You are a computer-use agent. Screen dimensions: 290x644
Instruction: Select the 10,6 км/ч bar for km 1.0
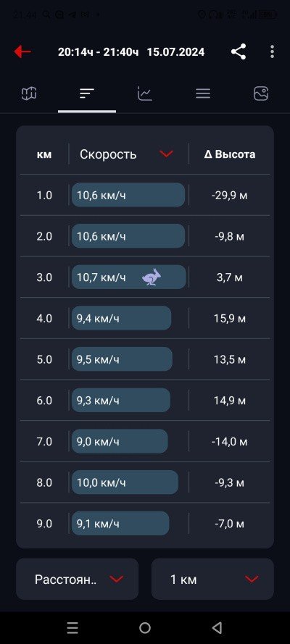point(128,195)
